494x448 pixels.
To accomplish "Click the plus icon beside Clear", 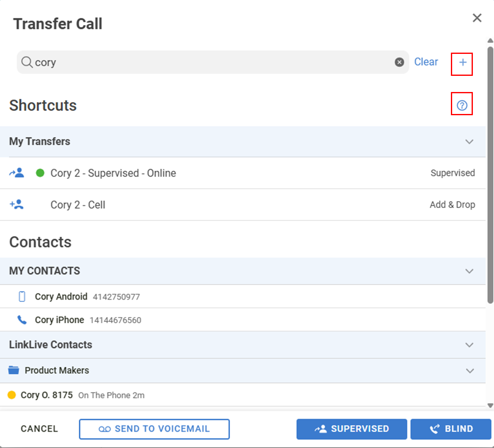I will point(462,63).
